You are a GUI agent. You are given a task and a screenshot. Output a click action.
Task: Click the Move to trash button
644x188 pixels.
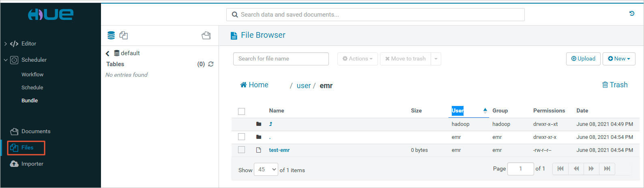coord(406,59)
